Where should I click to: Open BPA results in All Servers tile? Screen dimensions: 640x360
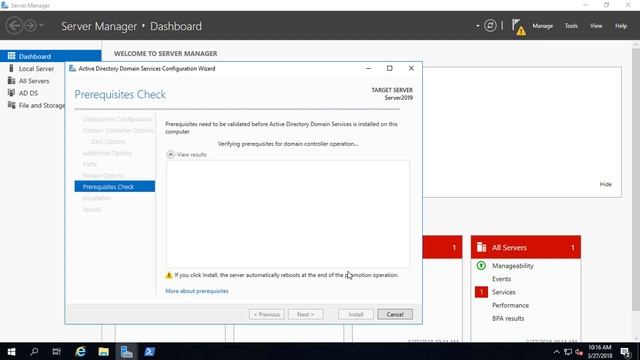pos(508,318)
